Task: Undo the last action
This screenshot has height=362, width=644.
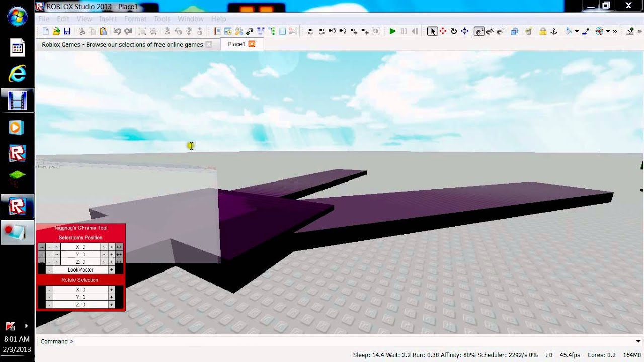Action: click(117, 31)
